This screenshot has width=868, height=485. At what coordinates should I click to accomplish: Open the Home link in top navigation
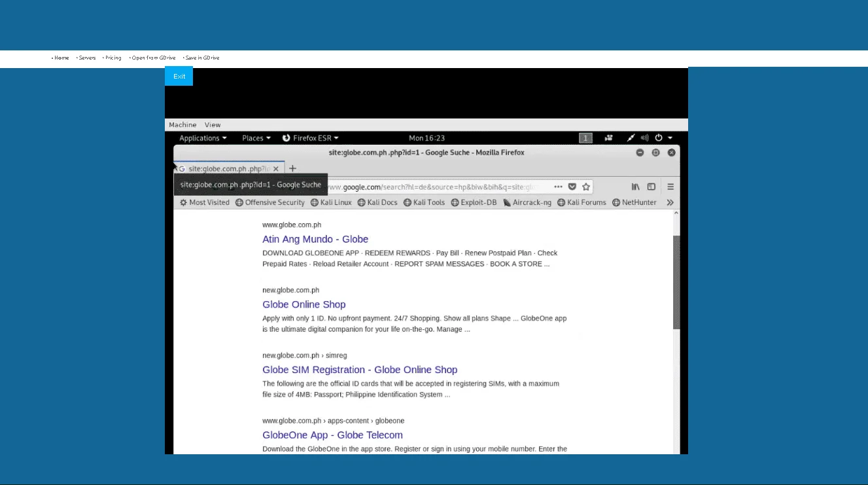click(61, 58)
